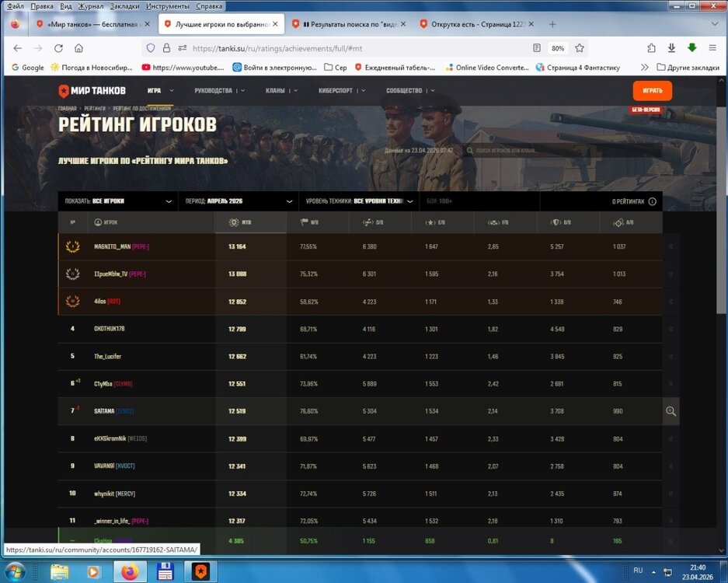This screenshot has width=728, height=583.
Task: Click the orange Играть button
Action: [653, 91]
